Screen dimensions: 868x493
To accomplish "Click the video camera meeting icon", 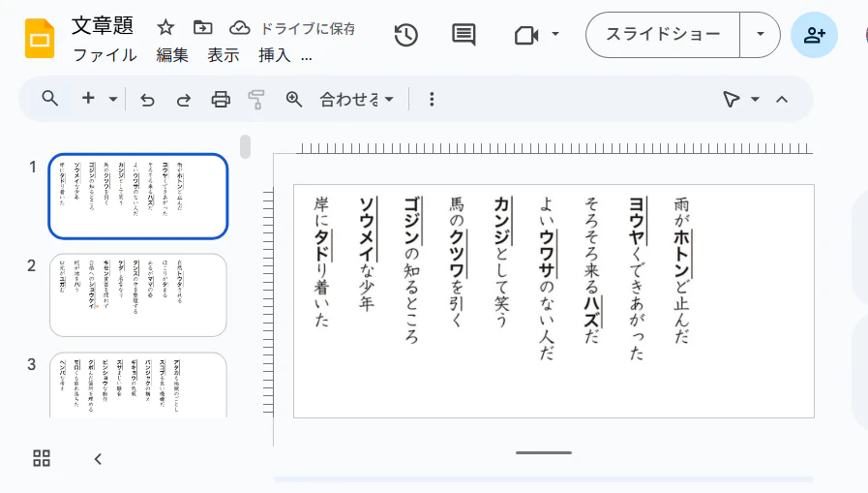I will click(526, 36).
